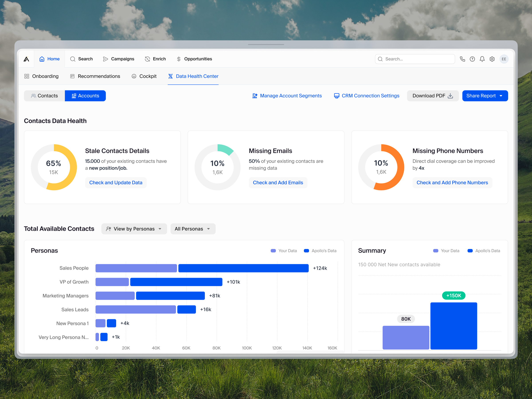Open the phone dialer icon in top bar
The image size is (532, 399).
(462, 59)
